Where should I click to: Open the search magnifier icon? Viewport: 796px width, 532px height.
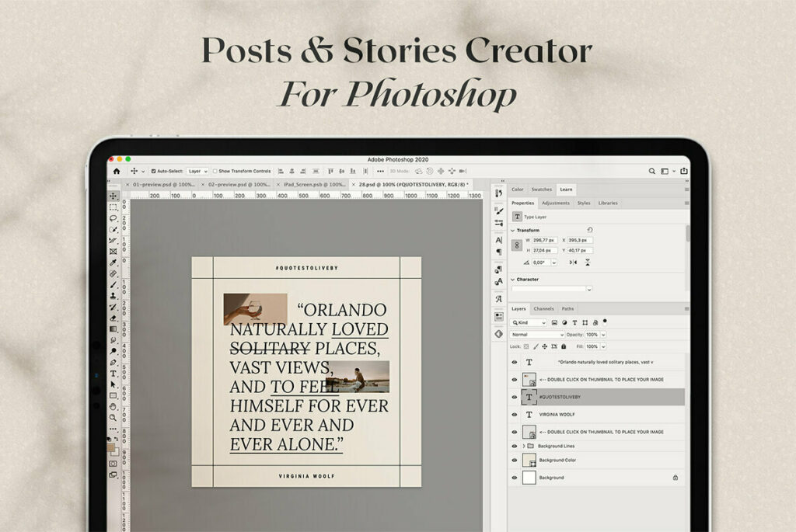click(652, 171)
